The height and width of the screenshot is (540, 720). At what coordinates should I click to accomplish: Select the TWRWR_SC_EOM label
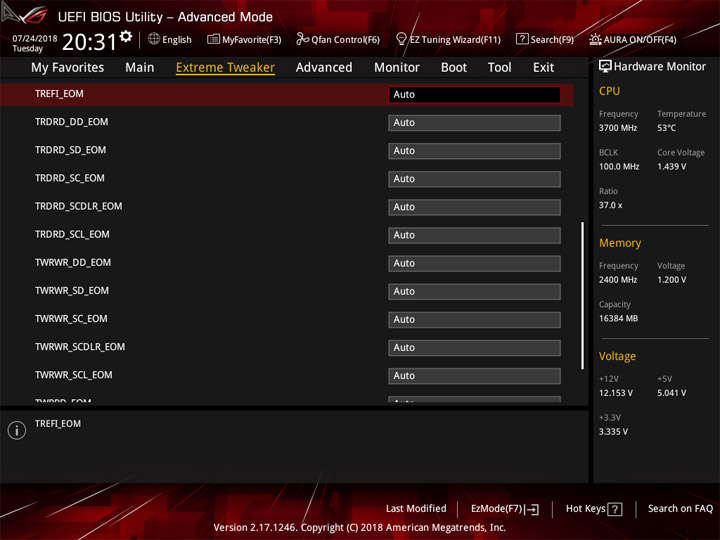pos(71,319)
